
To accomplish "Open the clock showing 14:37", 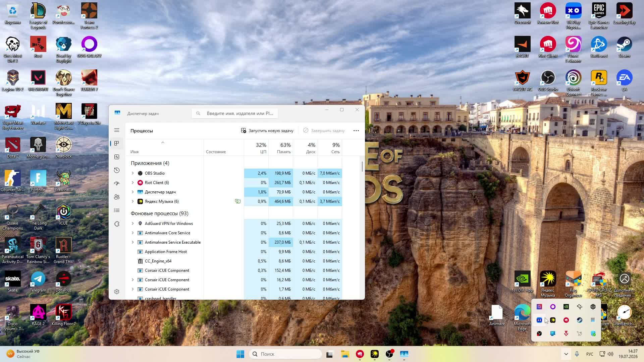I will (628, 354).
